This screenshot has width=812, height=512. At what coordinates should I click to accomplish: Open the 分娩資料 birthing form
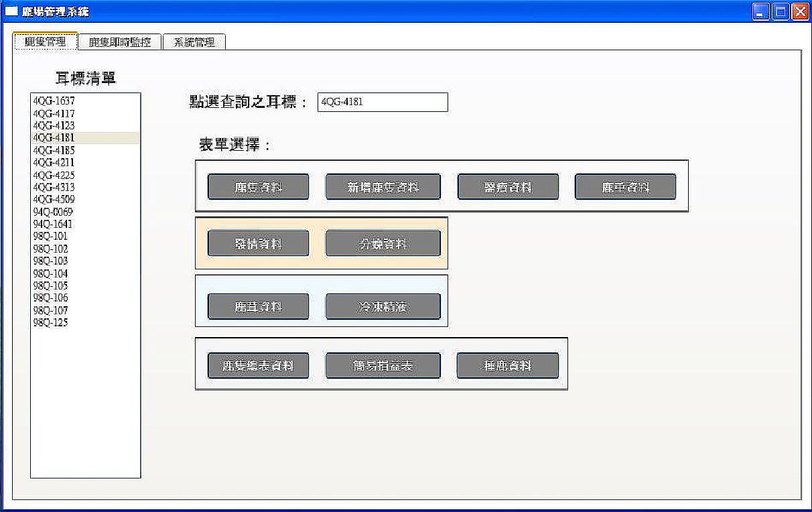[383, 243]
